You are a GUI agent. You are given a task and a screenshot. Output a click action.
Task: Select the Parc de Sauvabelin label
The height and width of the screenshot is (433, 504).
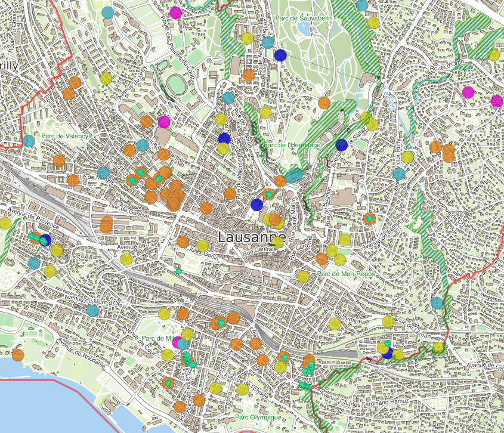coord(303,19)
